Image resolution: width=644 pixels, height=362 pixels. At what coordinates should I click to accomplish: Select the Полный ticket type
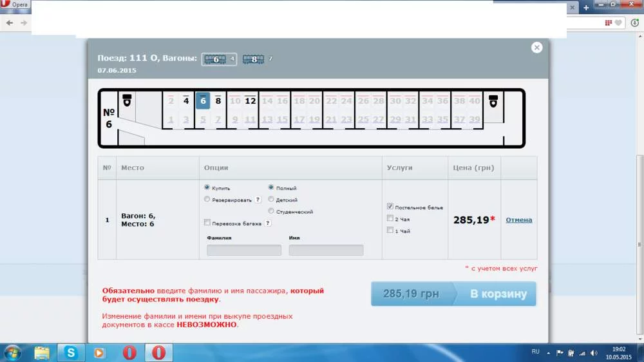pyautogui.click(x=270, y=187)
